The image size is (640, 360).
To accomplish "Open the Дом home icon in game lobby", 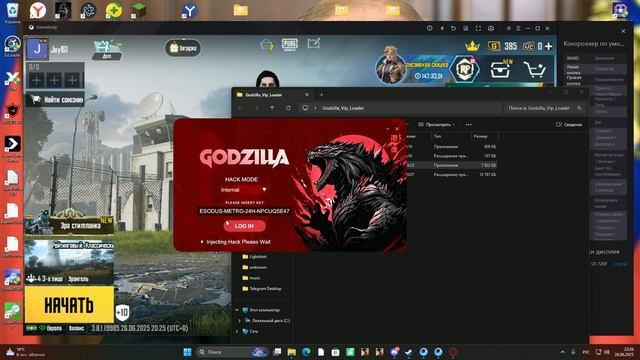I will click(x=107, y=50).
